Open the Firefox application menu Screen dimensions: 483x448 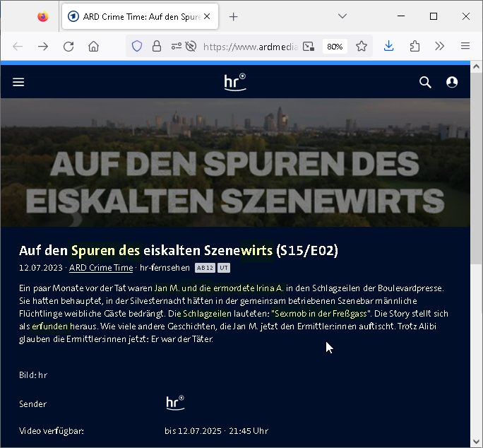pyautogui.click(x=465, y=47)
